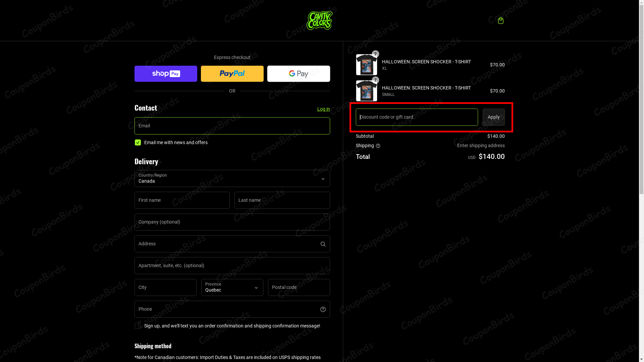
Task: Open the Country/Region dropdown
Action: point(232,178)
